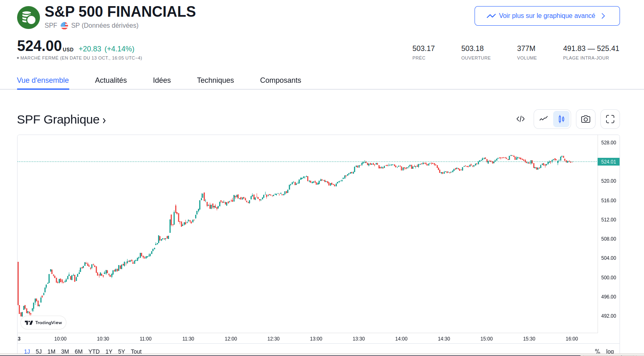Open the Actualités tab
Screen dimensions: 644x356
pyautogui.click(x=111, y=80)
